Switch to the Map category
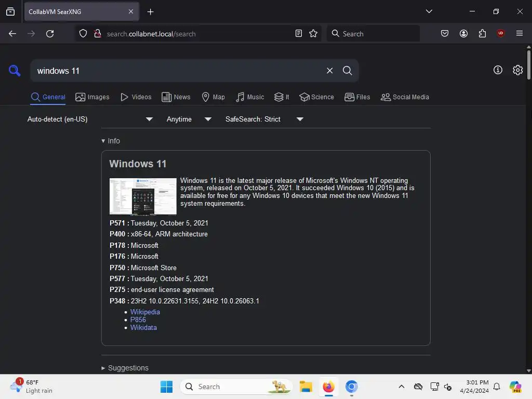The image size is (532, 399). pyautogui.click(x=214, y=97)
